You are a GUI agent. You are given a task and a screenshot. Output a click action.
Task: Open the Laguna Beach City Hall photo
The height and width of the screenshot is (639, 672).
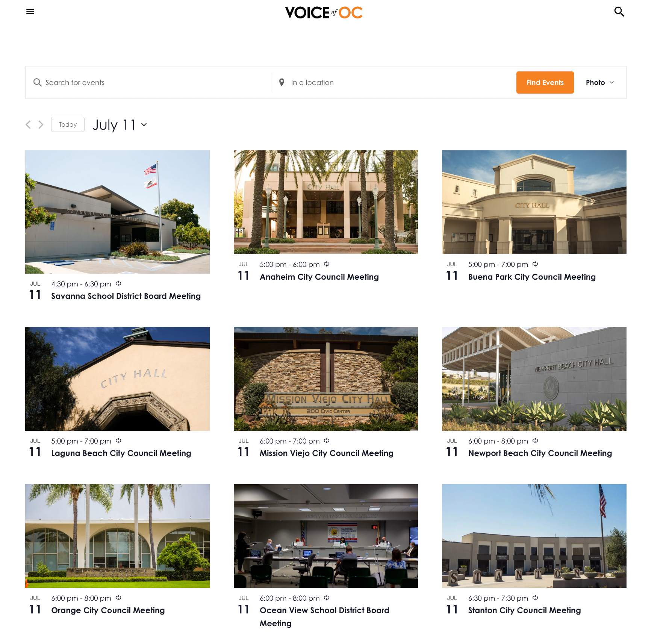[x=117, y=379]
